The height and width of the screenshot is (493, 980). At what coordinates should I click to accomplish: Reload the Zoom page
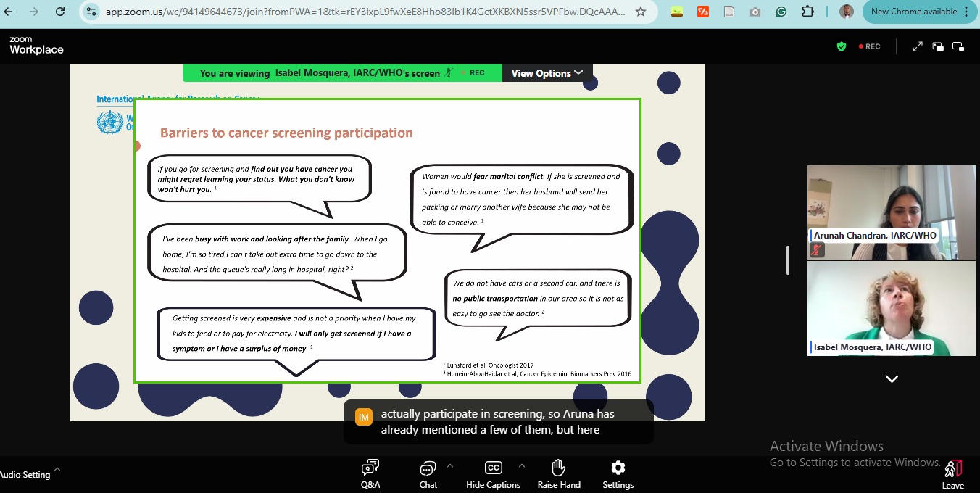(60, 12)
